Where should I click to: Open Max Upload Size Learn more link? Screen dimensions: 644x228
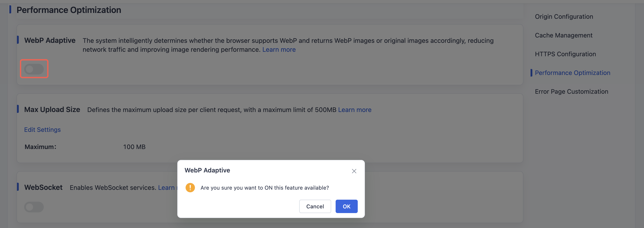[355, 110]
